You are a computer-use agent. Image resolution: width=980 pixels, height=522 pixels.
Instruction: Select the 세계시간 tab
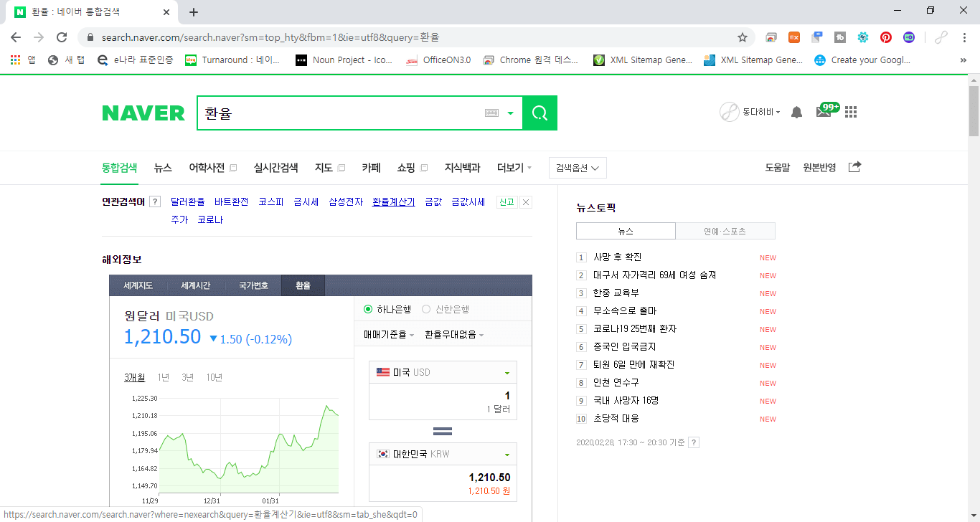click(x=195, y=285)
